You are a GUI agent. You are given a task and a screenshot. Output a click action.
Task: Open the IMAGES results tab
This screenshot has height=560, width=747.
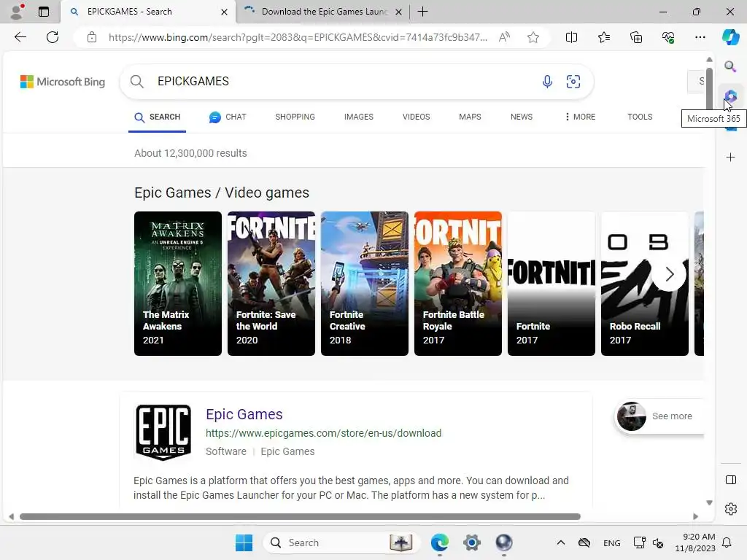coord(359,117)
